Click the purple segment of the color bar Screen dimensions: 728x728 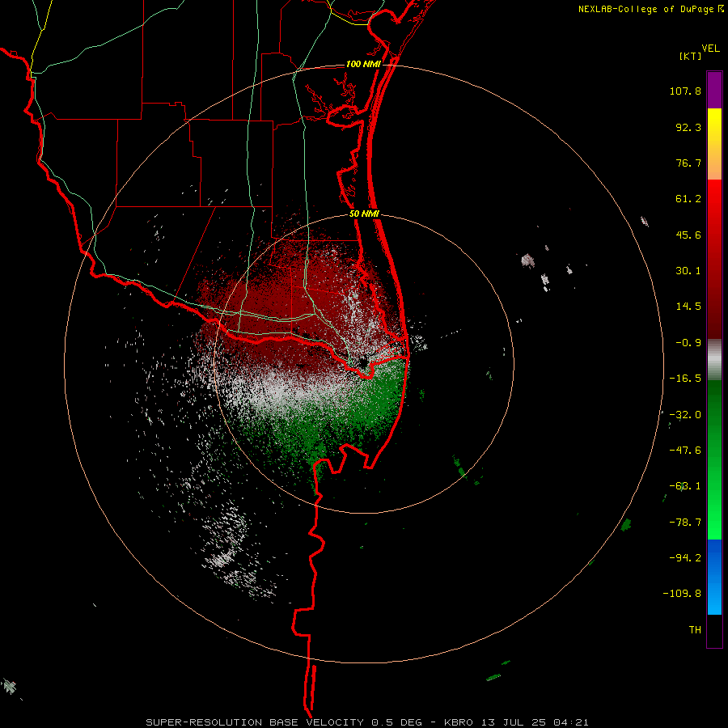pyautogui.click(x=714, y=90)
